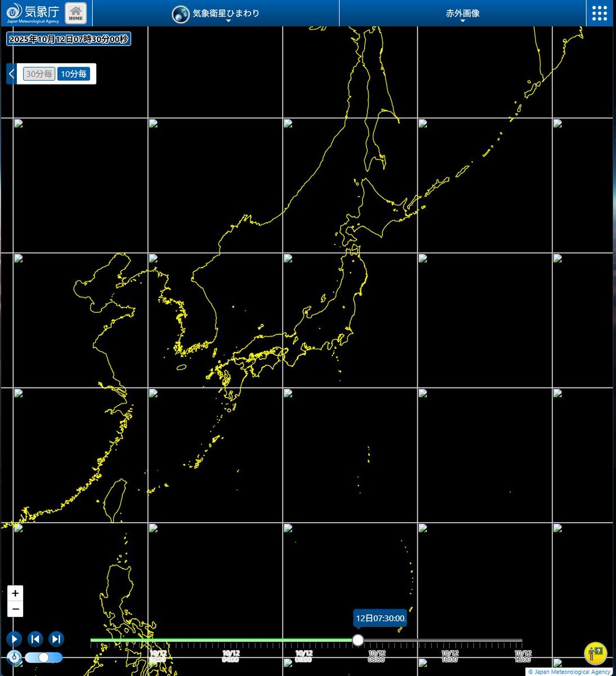The width and height of the screenshot is (616, 676).
Task: Jump to the 10/12 06:00 timeline label
Action: point(303,656)
